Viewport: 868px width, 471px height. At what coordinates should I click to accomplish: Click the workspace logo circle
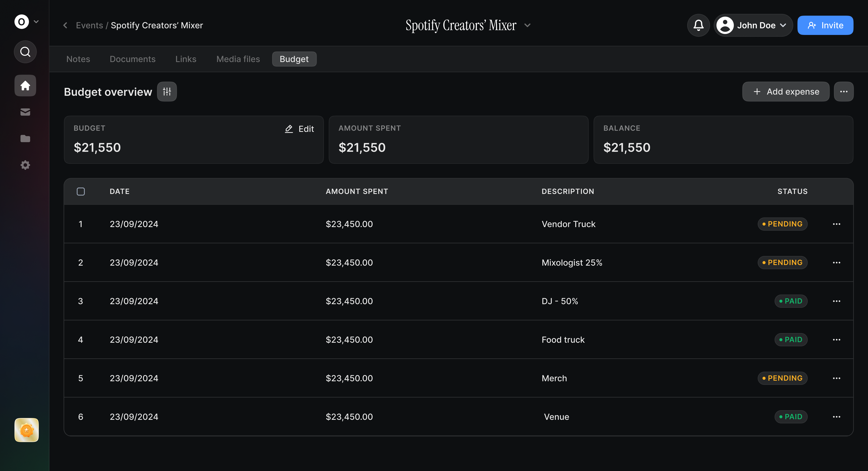click(21, 22)
